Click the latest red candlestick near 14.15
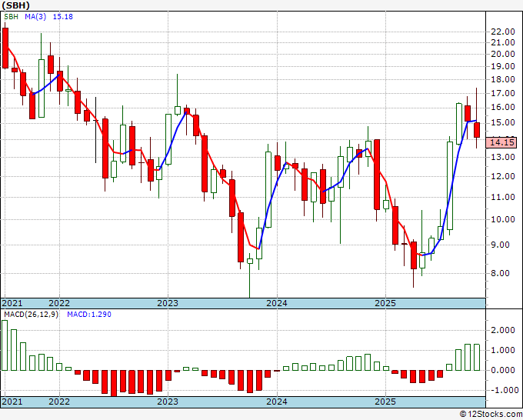Viewport: 523px width, 420px height. [x=477, y=130]
